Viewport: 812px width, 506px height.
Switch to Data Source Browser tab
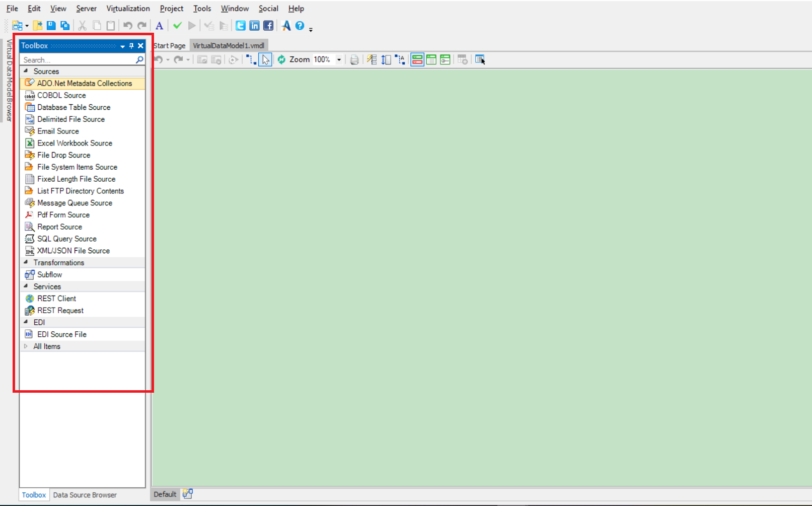[x=85, y=495]
